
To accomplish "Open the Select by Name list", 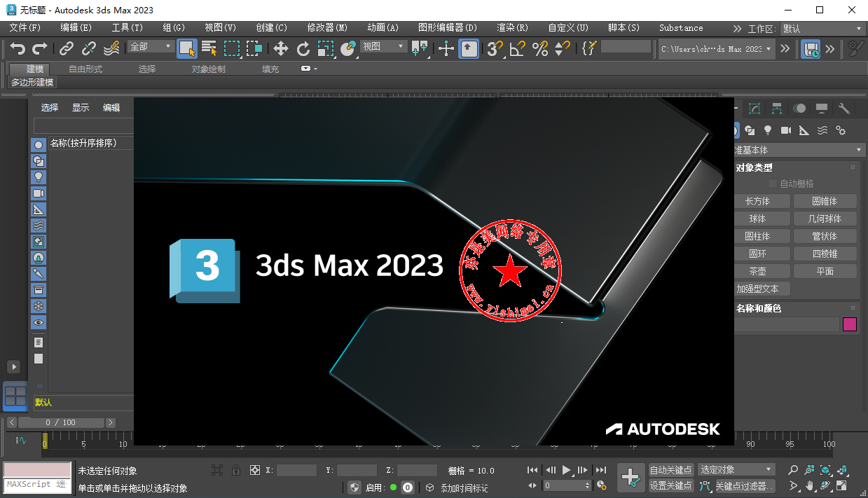I will coord(209,48).
